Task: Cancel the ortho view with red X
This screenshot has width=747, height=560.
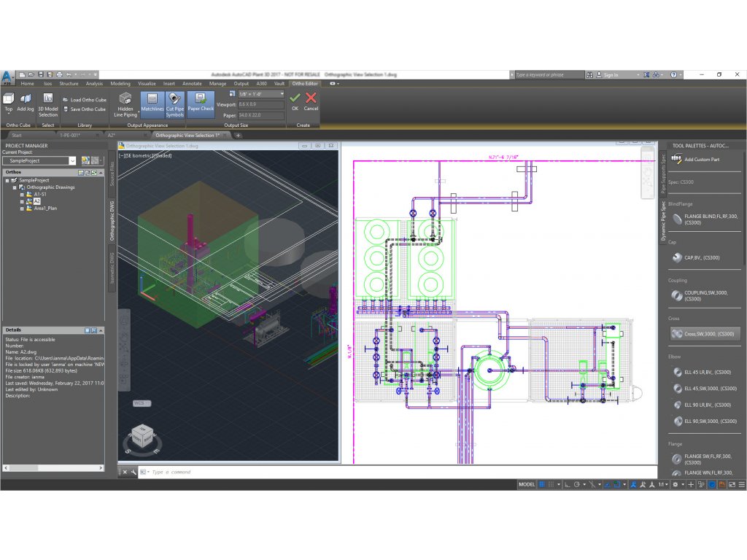Action: coord(311,98)
